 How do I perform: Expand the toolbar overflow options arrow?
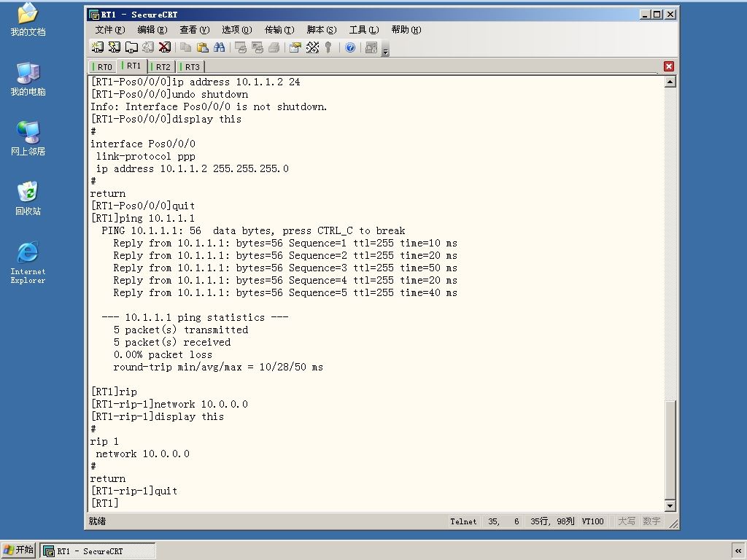pyautogui.click(x=385, y=49)
